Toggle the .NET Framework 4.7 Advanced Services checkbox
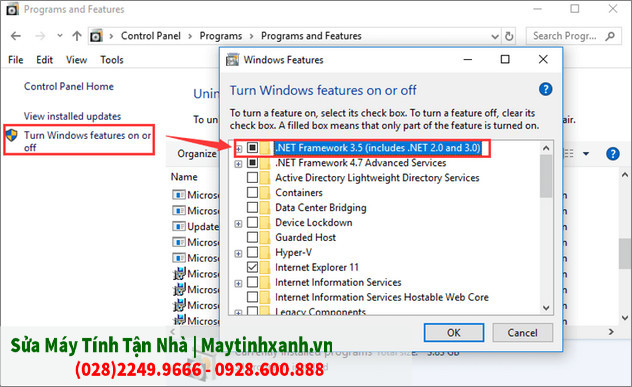The height and width of the screenshot is (387, 632). (x=252, y=162)
